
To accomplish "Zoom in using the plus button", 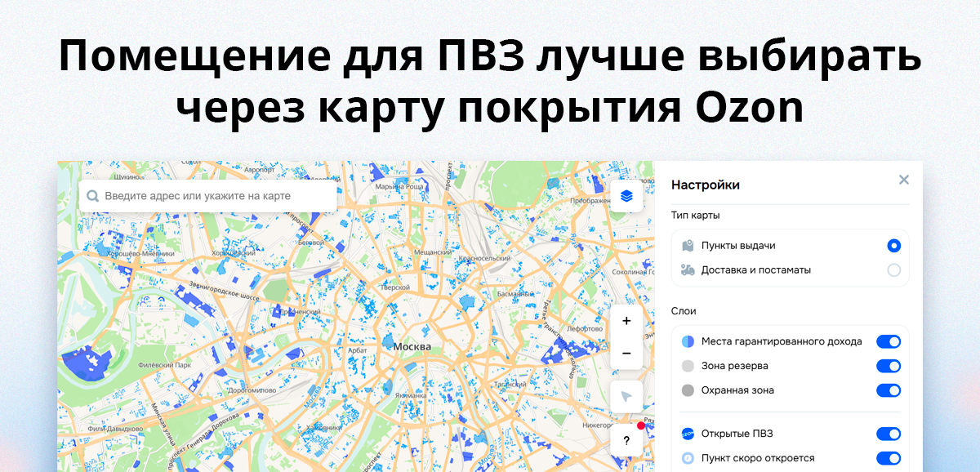I will 626,321.
